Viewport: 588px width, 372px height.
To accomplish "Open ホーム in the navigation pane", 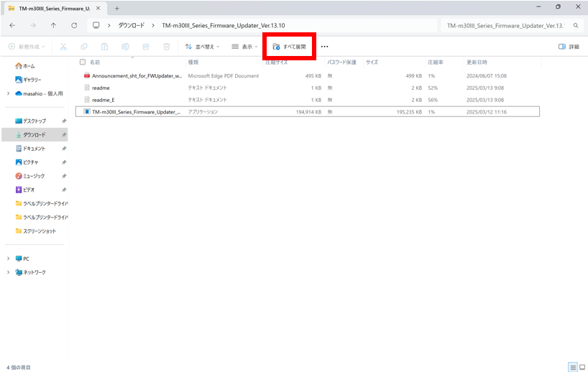I will click(25, 66).
